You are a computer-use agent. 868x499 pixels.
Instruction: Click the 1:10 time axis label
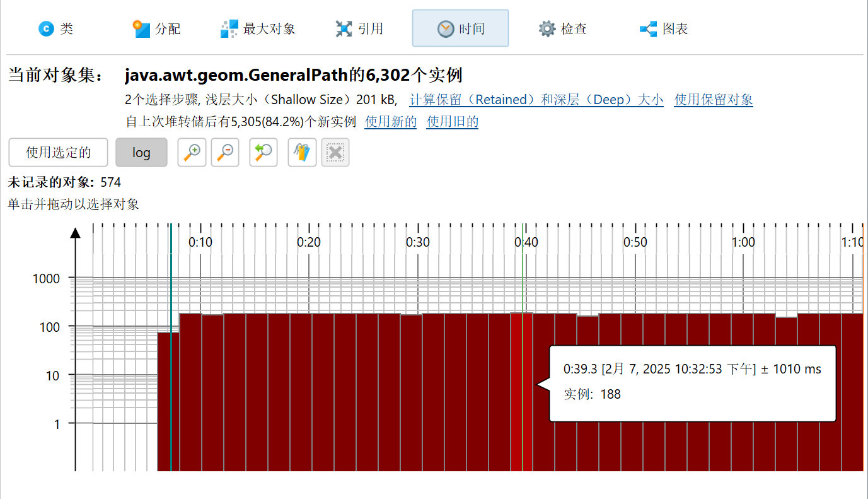[x=852, y=242]
